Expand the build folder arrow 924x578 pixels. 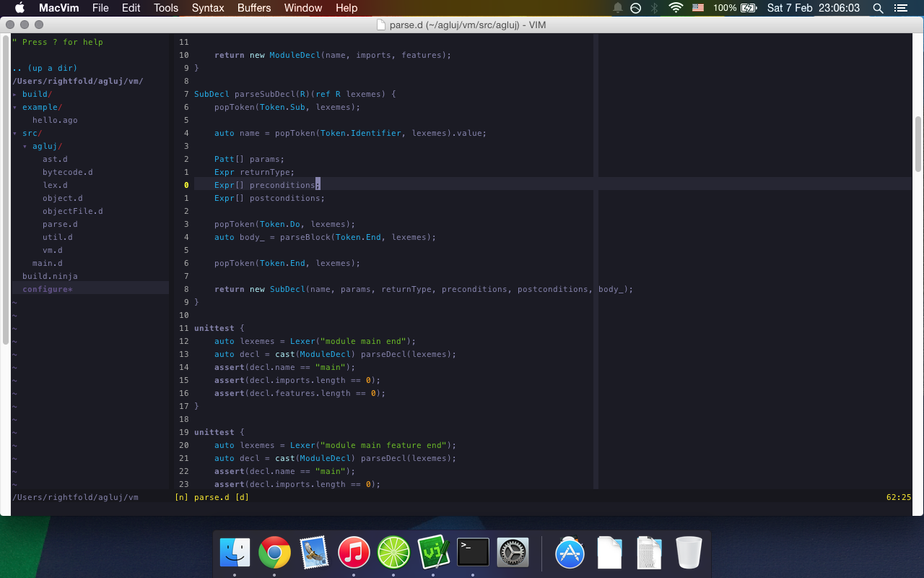(x=14, y=94)
